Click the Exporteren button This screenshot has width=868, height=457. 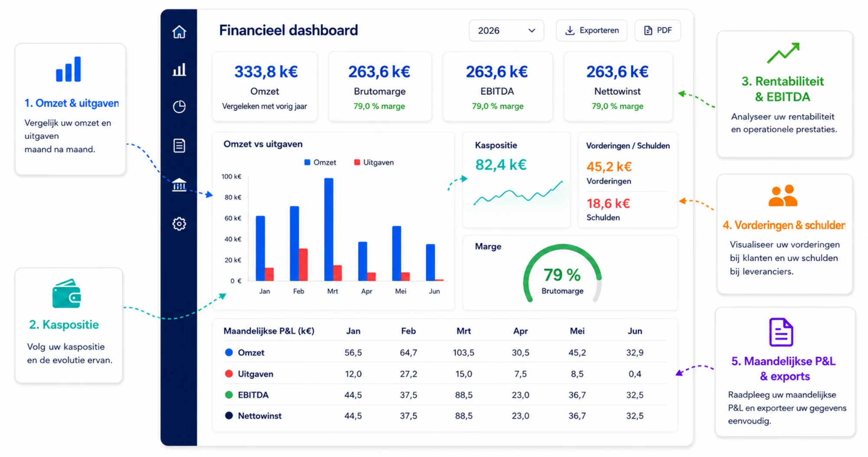click(592, 30)
